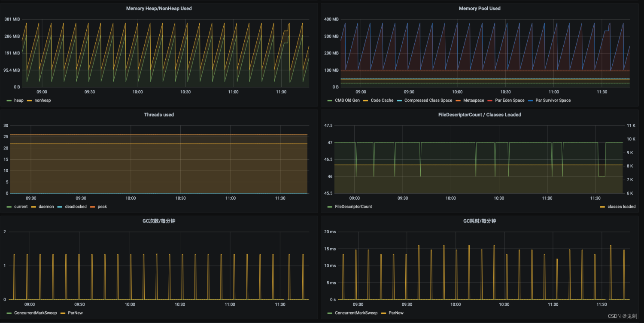Click the 381 MiB y-axis label

pos(12,19)
